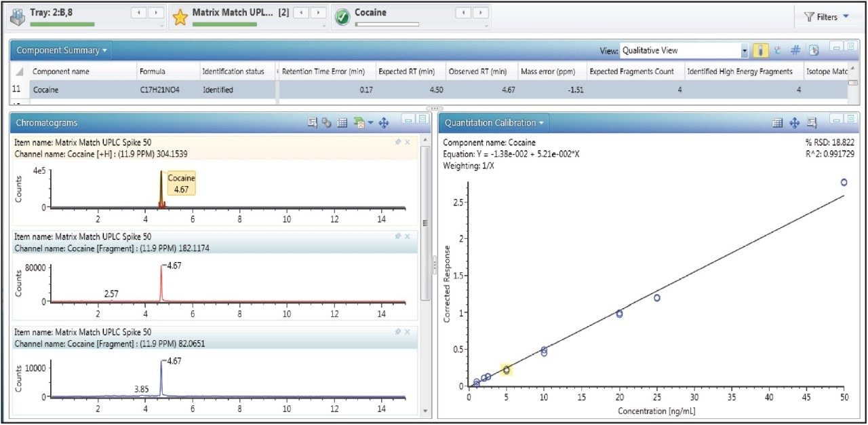Click the green checkmark beside Cocaine
The width and height of the screenshot is (868, 425).
point(342,18)
